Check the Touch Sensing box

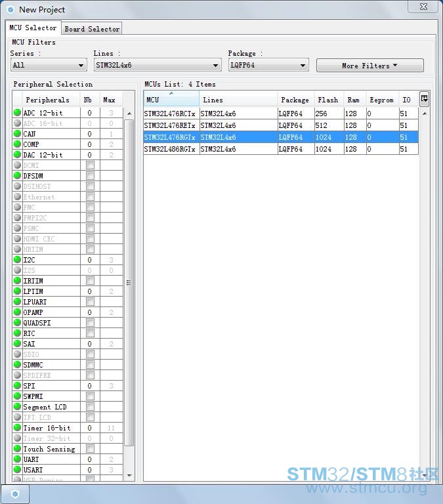[90, 449]
